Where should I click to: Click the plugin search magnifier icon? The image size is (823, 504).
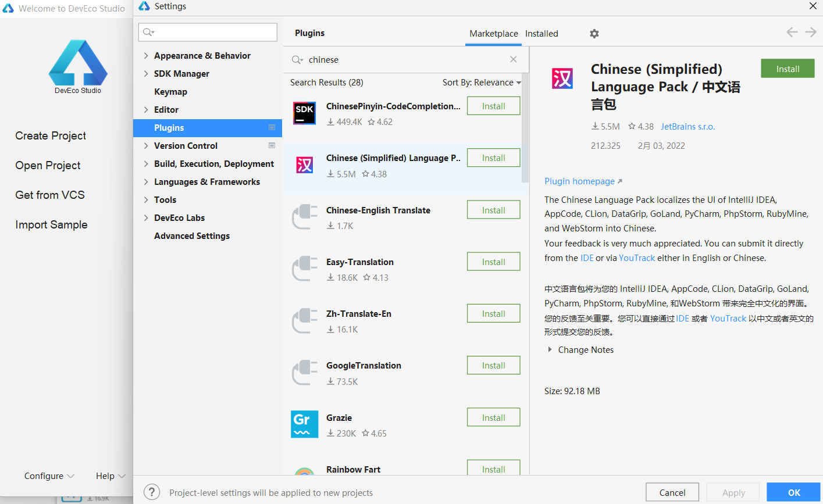coord(297,60)
